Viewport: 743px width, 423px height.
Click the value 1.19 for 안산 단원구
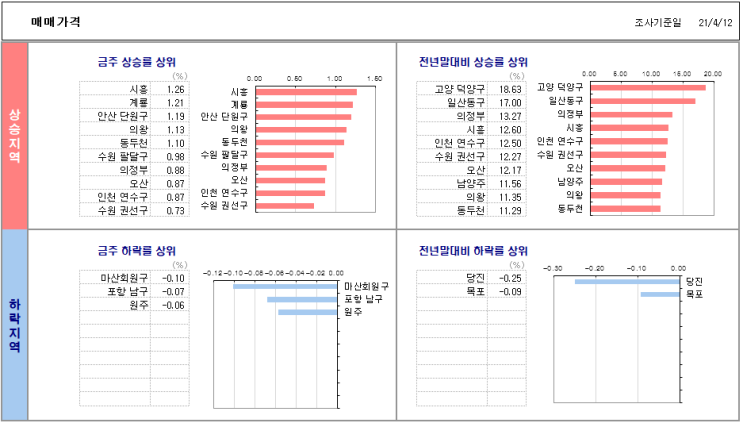[175, 117]
